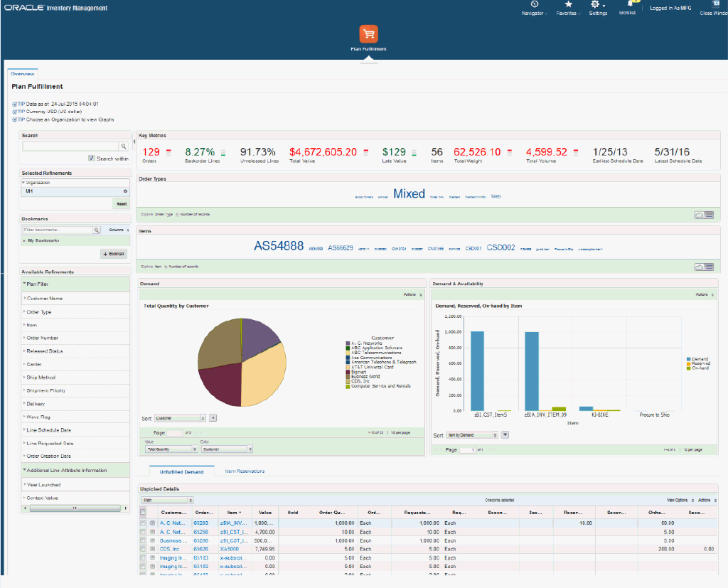Open Actions menu in Demand panel
This screenshot has width=728, height=588.
tap(412, 294)
